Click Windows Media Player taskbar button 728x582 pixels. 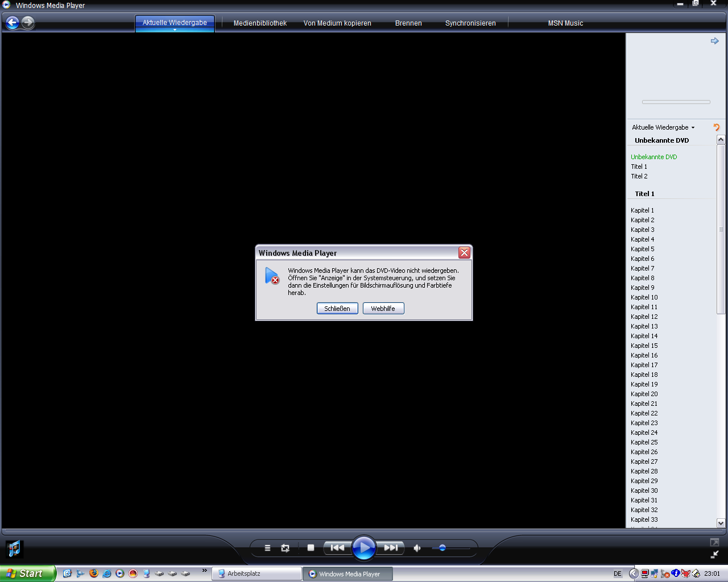coord(348,574)
